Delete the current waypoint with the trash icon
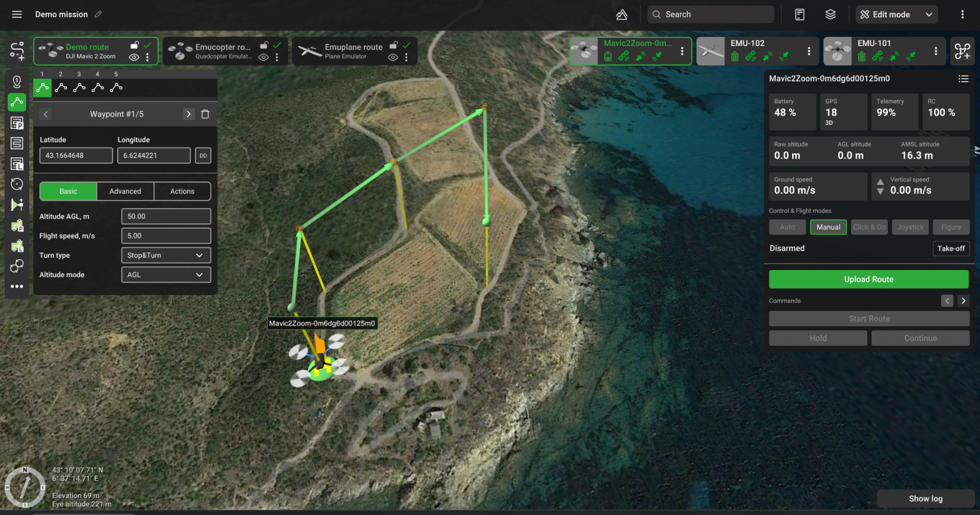This screenshot has height=515, width=980. 205,114
